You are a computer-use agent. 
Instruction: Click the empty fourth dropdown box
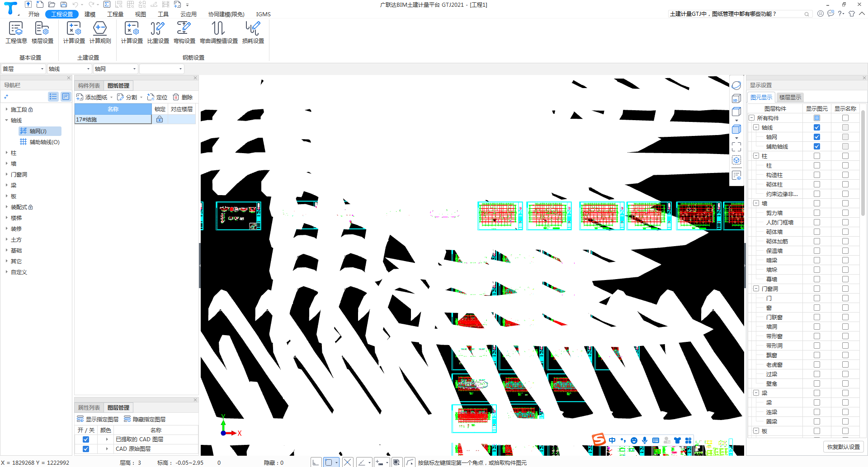161,69
